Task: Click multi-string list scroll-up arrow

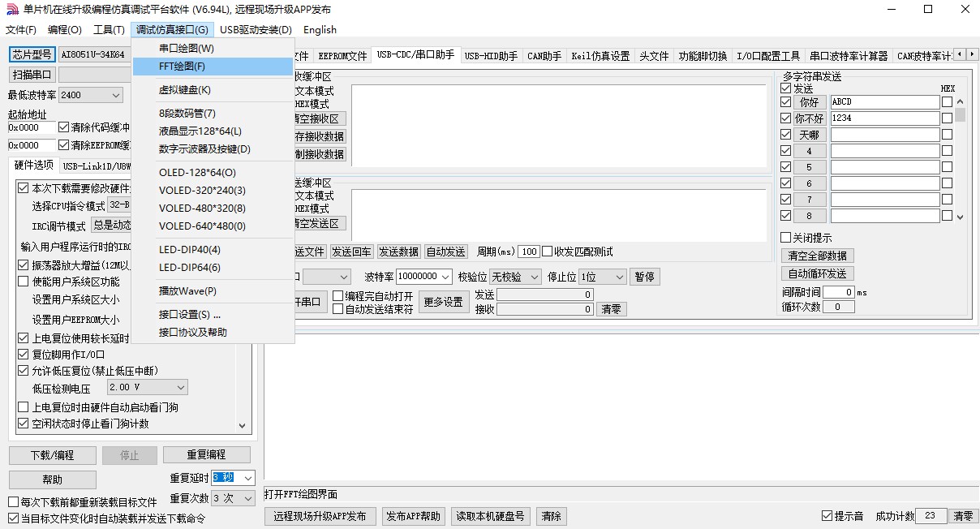Action: coord(961,102)
